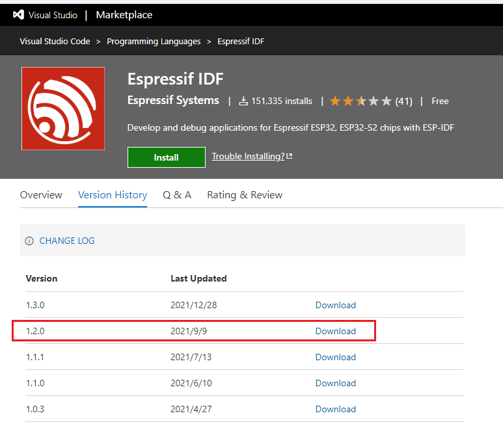Click version number 1.2.0 cell
The height and width of the screenshot is (448, 503).
[35, 331]
